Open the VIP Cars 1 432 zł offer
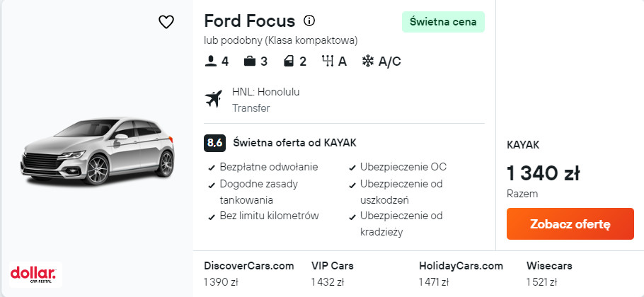The image size is (644, 297). pos(333,274)
